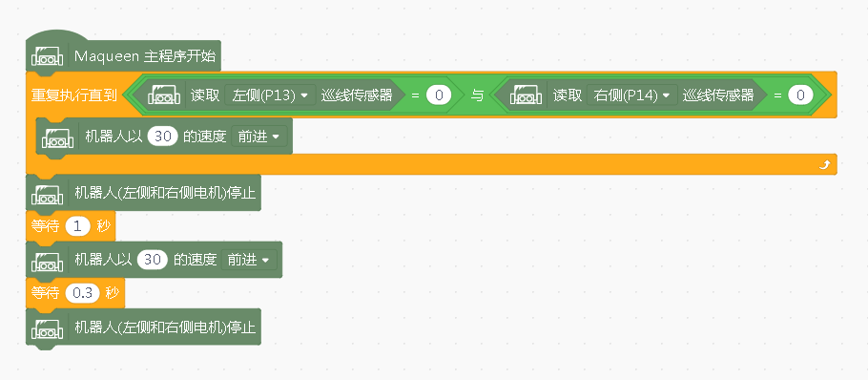Click the 等待 label on the 1 秒 block
This screenshot has width=868, height=380.
tap(46, 226)
